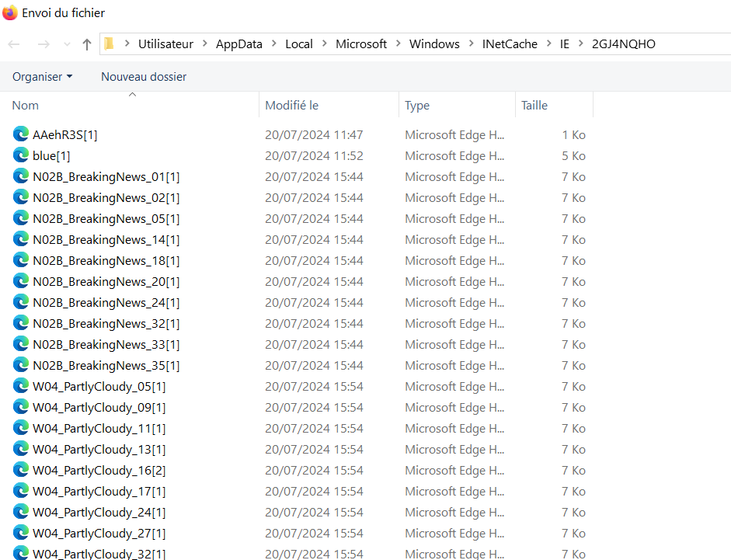Click Edge icon of N02B_BreakingNews_01[1]

pyautogui.click(x=21, y=176)
